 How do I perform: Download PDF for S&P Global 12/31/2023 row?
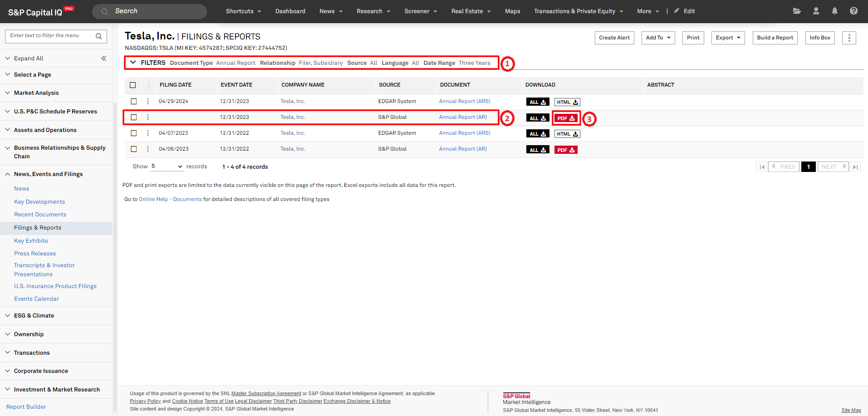tap(566, 118)
